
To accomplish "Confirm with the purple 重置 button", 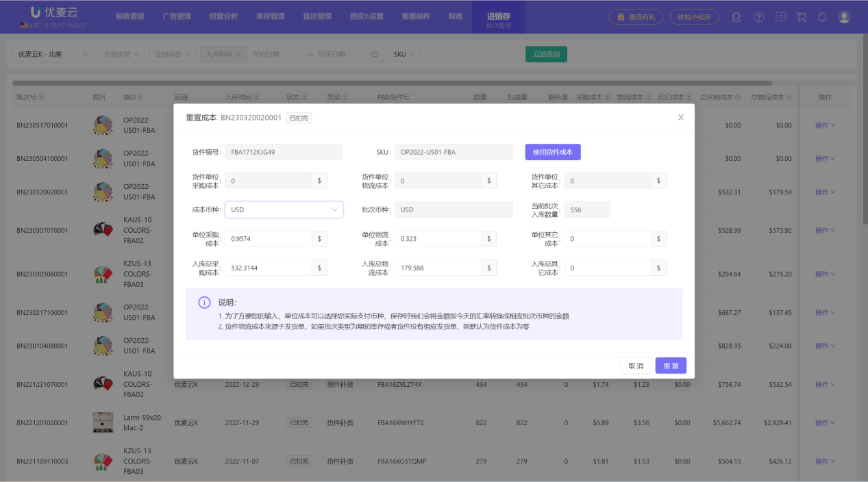I will pos(671,366).
